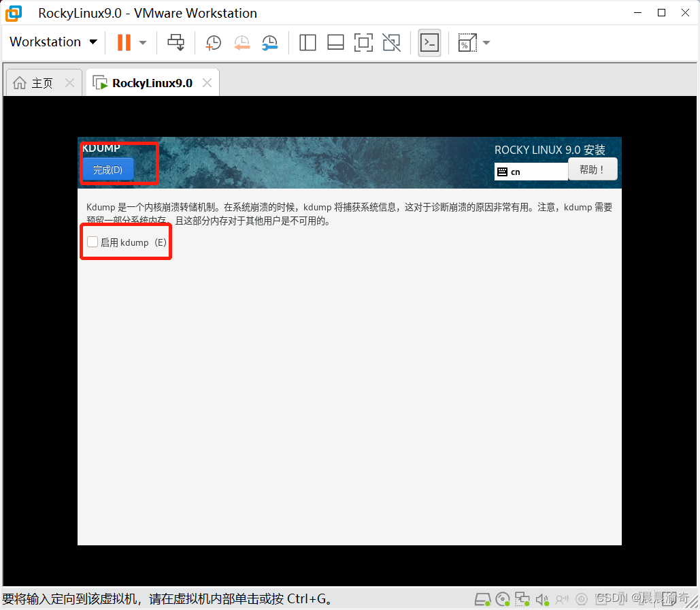Click the ROCKY LINUX 9.0 安装 title
This screenshot has height=610, width=700.
[550, 150]
